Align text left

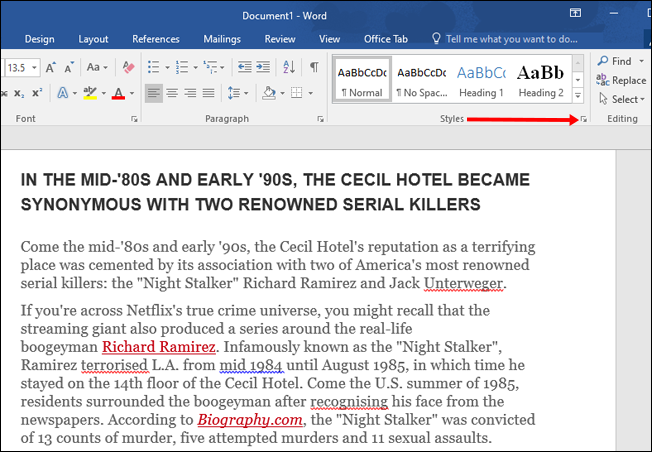(153, 93)
